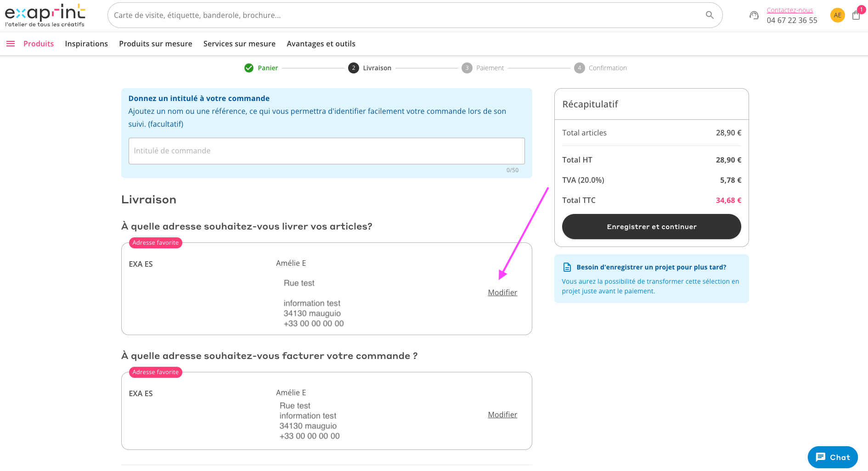868x471 pixels.
Task: Click the delivery Adresse favorite badge
Action: point(156,243)
